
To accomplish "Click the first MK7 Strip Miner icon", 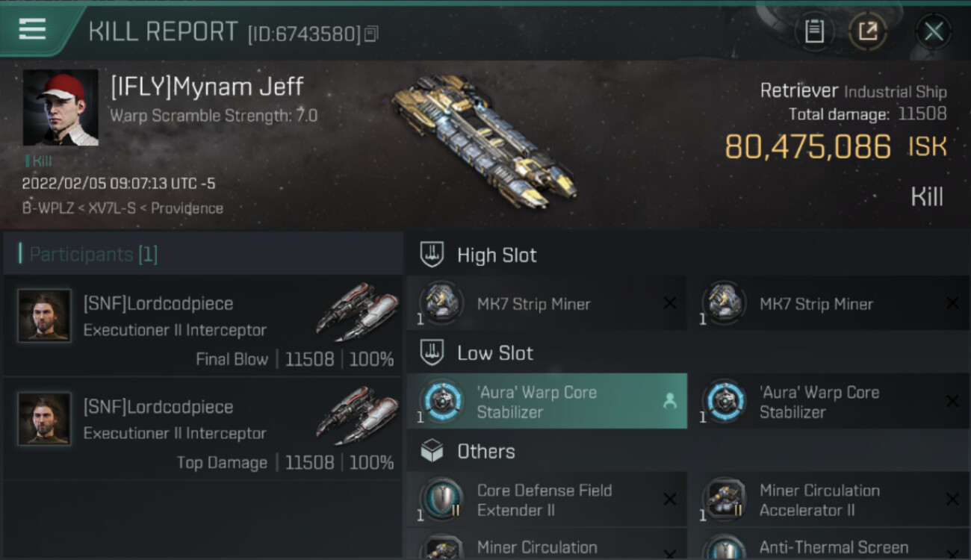I will coord(441,303).
